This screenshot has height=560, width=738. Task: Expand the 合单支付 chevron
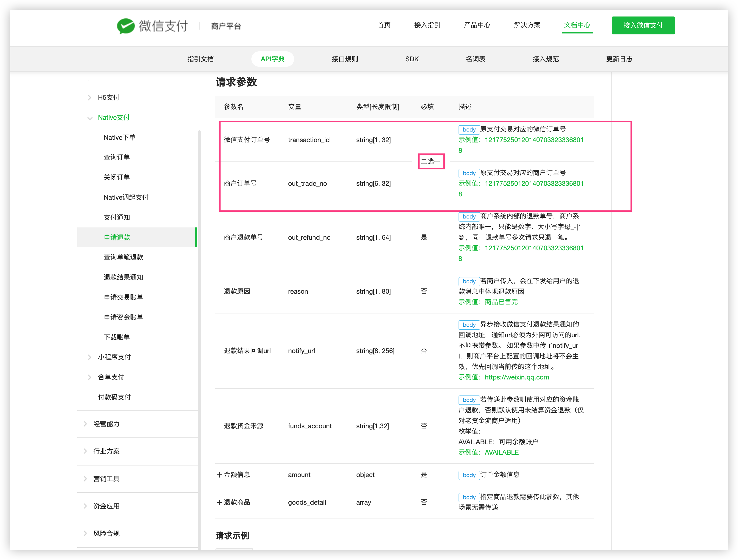(89, 377)
